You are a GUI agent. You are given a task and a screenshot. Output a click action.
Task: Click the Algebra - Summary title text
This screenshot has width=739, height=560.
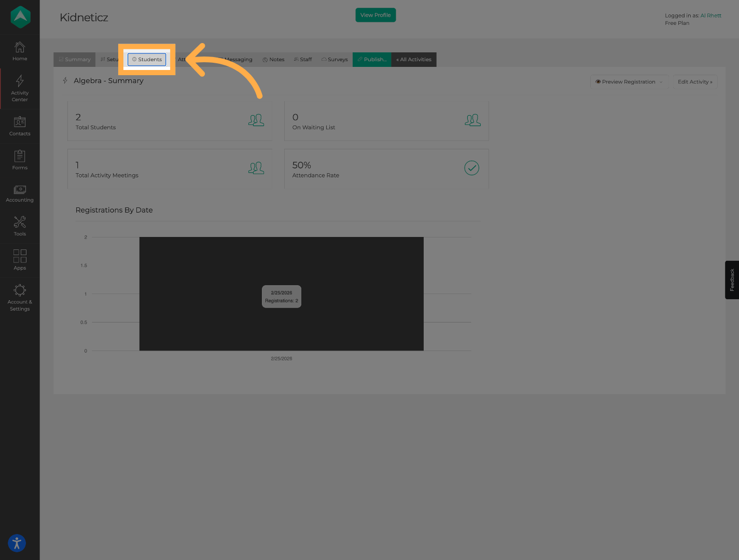tap(108, 80)
